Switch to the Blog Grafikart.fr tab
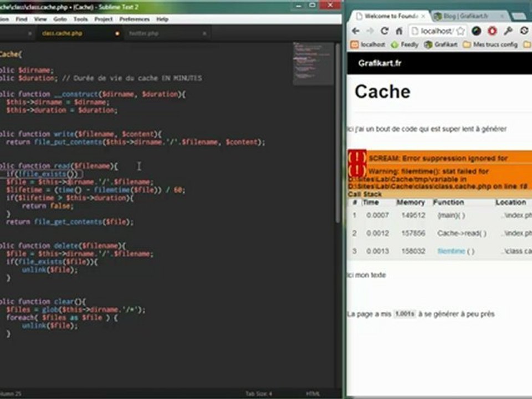This screenshot has width=532, height=399. [466, 16]
